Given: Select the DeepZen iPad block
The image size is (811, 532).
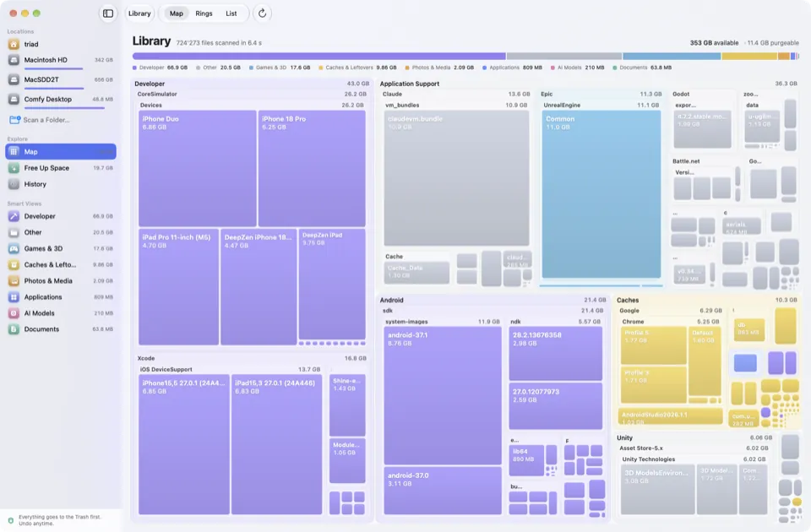Looking at the screenshot, I should point(332,284).
